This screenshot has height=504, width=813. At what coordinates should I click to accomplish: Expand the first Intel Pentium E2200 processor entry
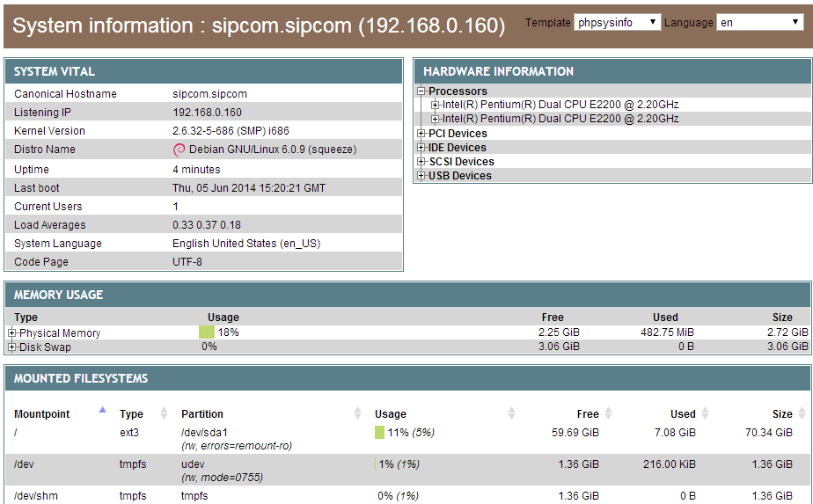coord(436,106)
